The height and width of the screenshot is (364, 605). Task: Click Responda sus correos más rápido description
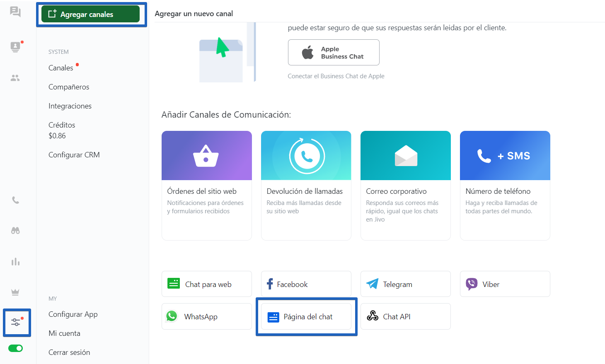tap(402, 211)
